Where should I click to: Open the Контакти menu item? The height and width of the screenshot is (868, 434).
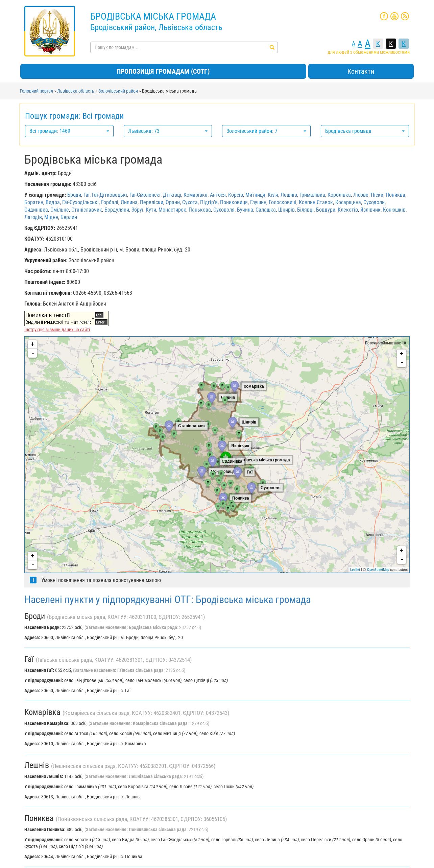[361, 71]
